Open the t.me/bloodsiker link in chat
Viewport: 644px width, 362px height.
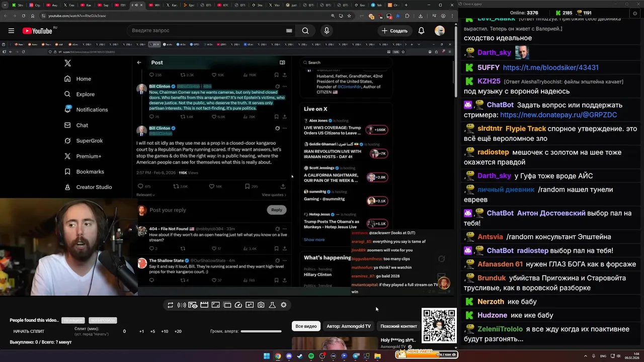[550, 67]
